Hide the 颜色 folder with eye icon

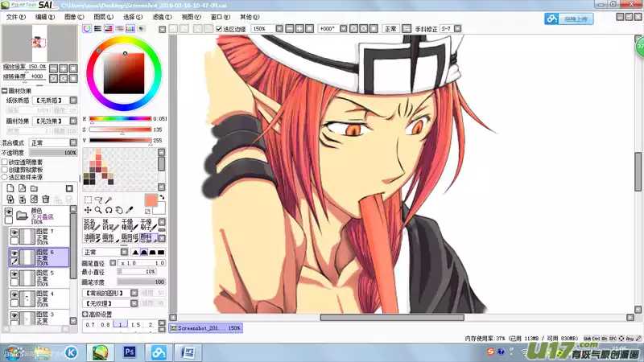point(8,212)
